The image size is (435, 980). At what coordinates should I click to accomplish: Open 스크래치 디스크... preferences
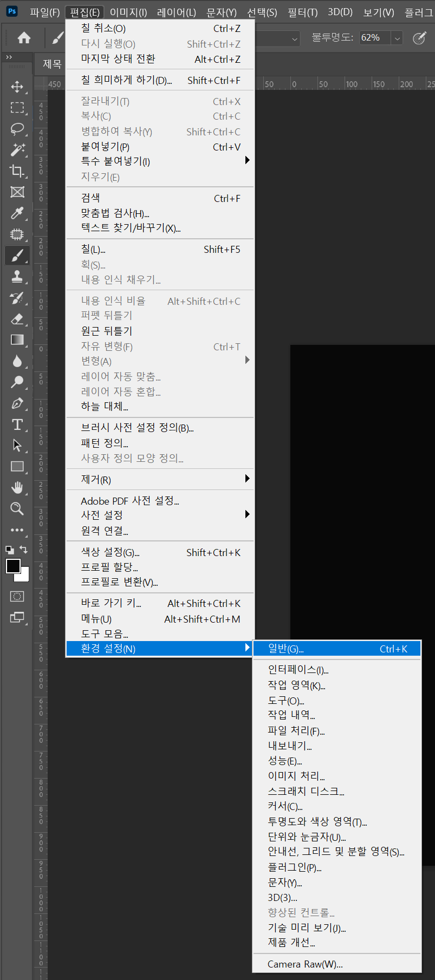[337, 791]
